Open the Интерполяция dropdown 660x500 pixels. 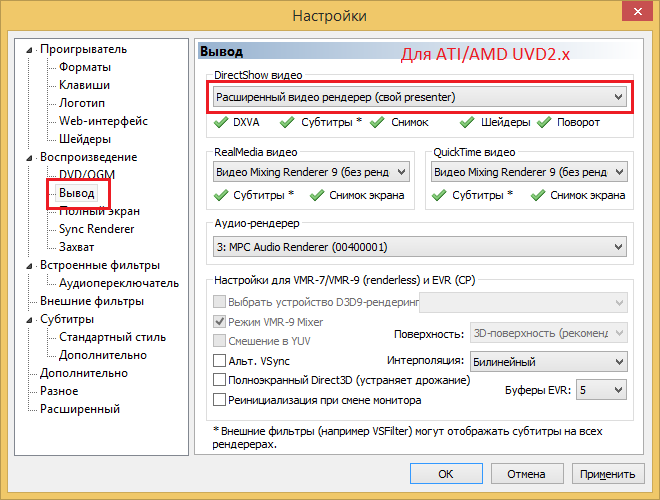(x=548, y=362)
